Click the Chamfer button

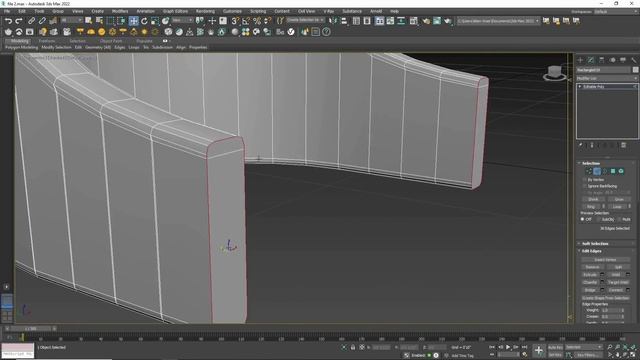(590, 282)
